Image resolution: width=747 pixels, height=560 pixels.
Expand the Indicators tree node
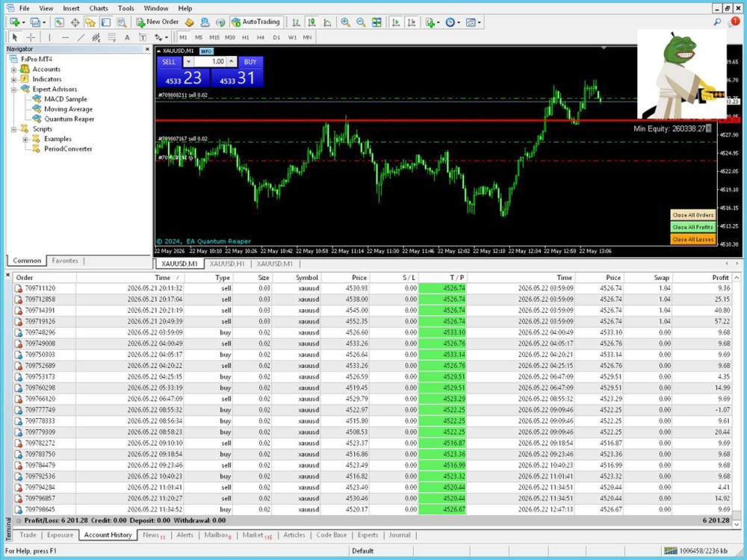tap(13, 79)
